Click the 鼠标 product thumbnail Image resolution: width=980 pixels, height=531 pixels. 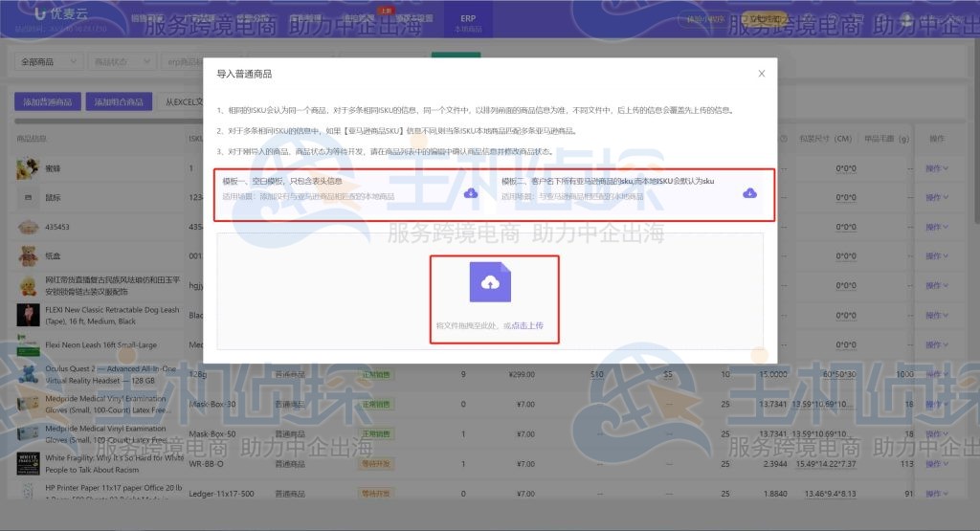[x=28, y=197]
